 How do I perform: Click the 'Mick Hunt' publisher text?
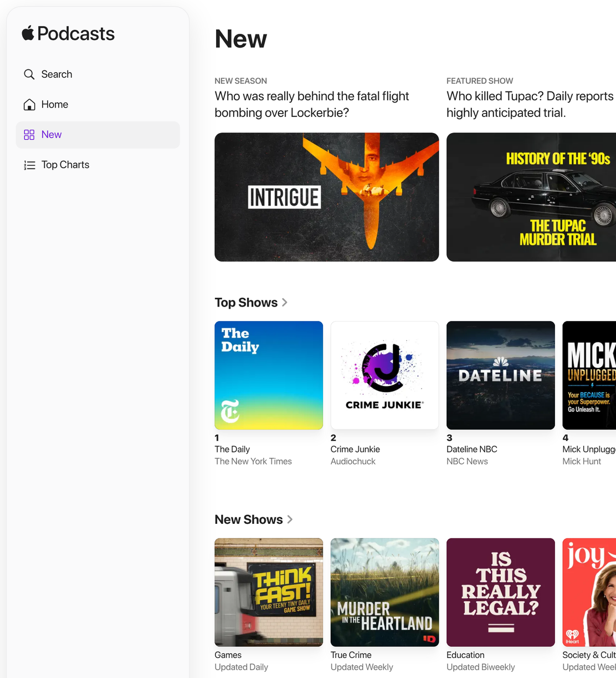click(582, 461)
